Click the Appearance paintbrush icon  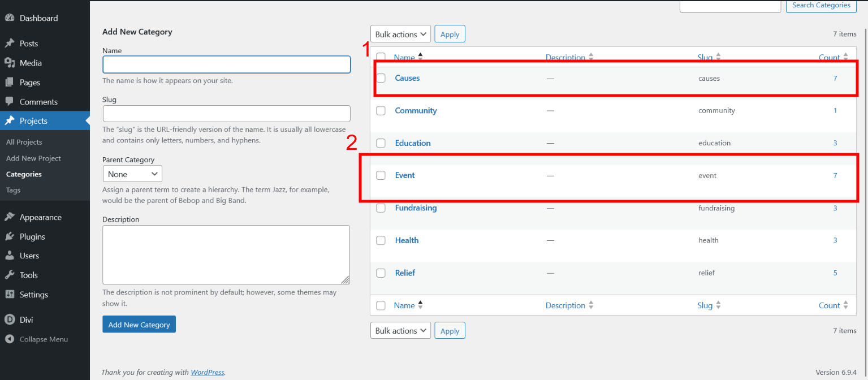(x=9, y=217)
